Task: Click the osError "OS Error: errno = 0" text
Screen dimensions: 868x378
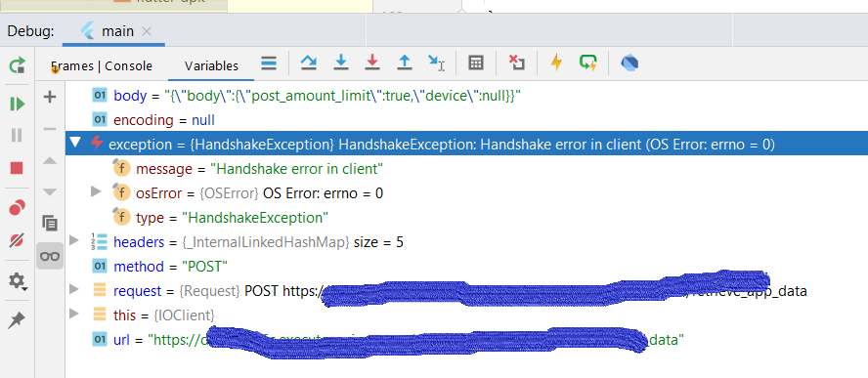Action: click(324, 193)
